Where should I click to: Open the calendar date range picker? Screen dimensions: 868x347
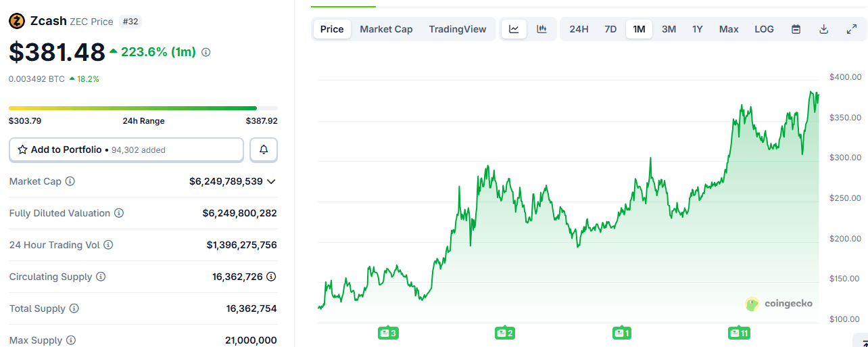pos(796,29)
